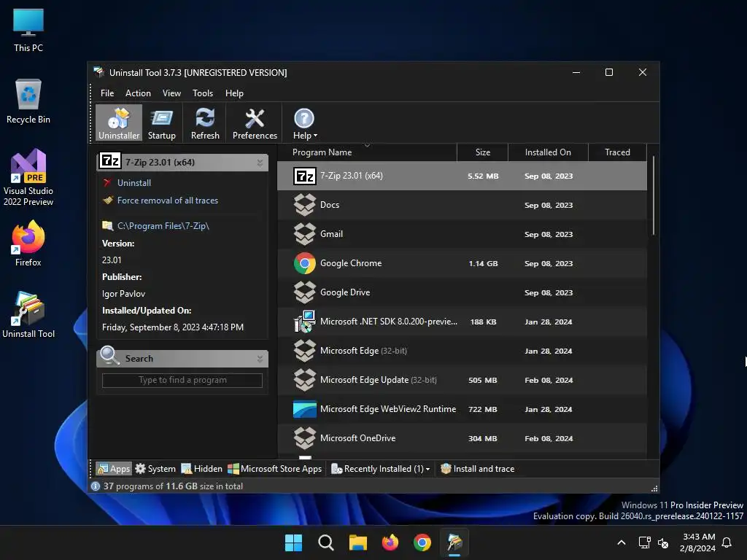
Task: Open the C:\Program Files\7-Zip\ folder link
Action: (x=163, y=226)
